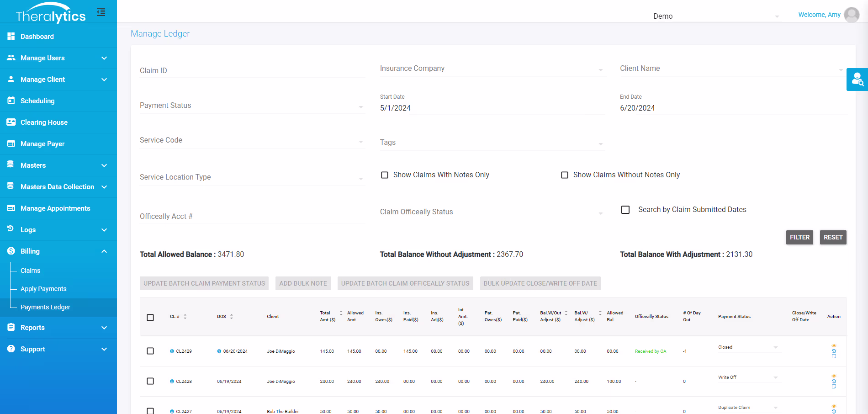Toggle the select-all header checkbox

pyautogui.click(x=150, y=318)
